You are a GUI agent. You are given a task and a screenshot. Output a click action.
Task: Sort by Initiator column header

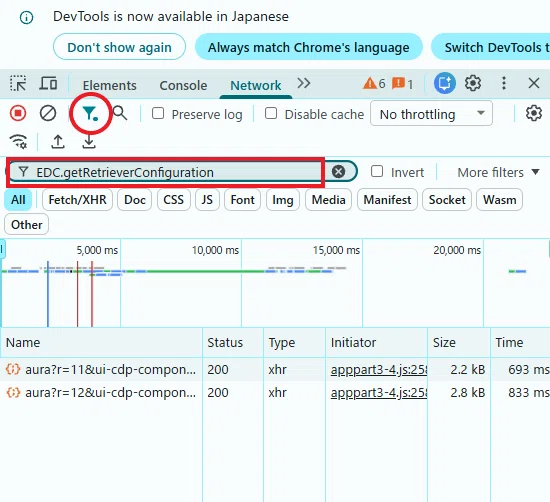(x=376, y=342)
